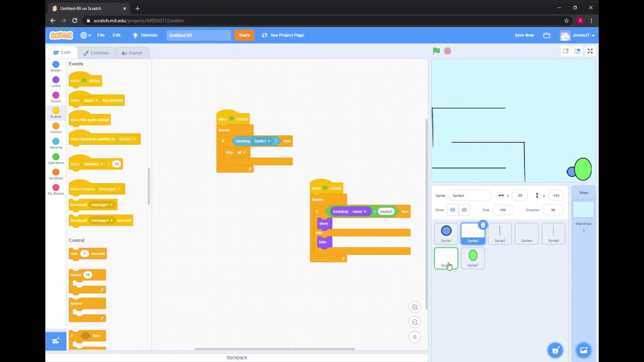Switch to the Costumes tab
Image resolution: width=644 pixels, height=362 pixels.
[96, 53]
